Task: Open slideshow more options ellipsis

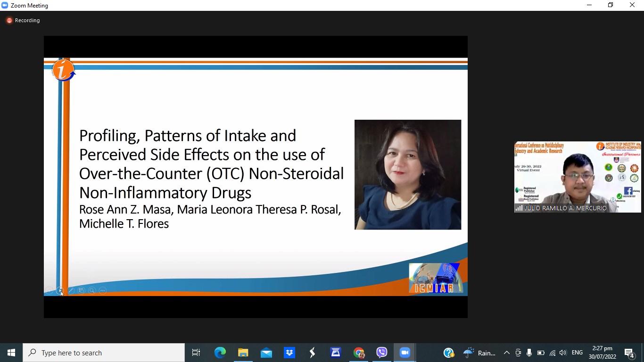Action: (103, 291)
